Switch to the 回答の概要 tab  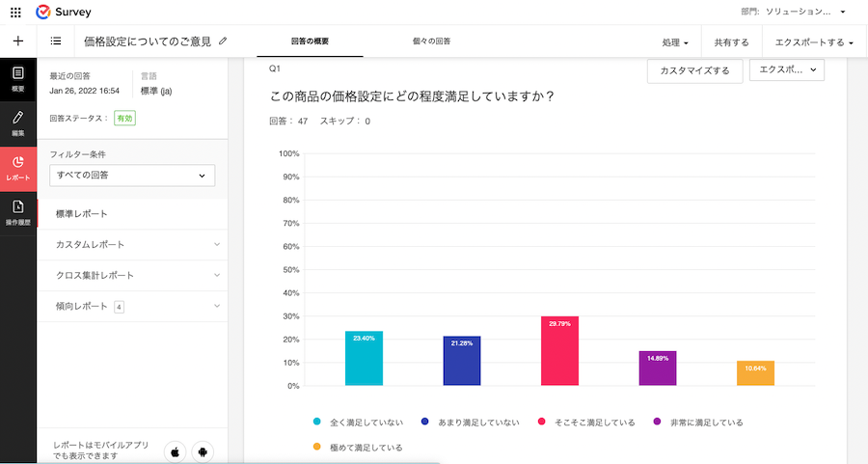(x=310, y=42)
